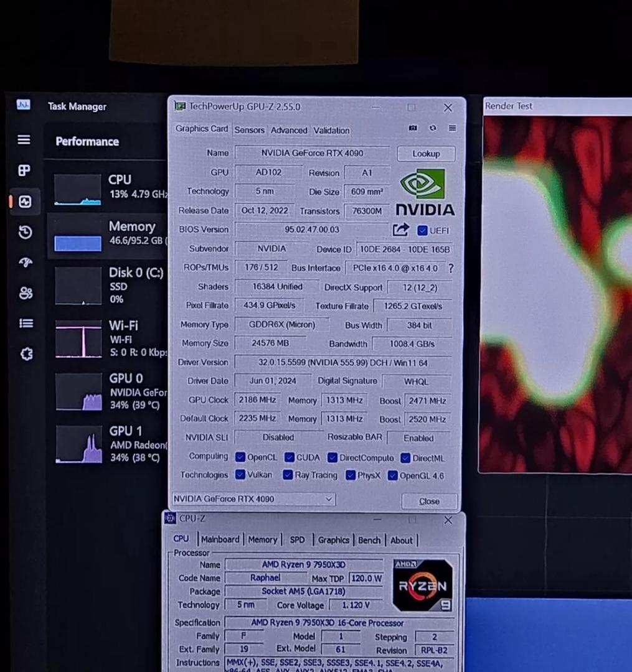
Task: Toggle the Ray Tracing checkbox
Action: coord(288,475)
